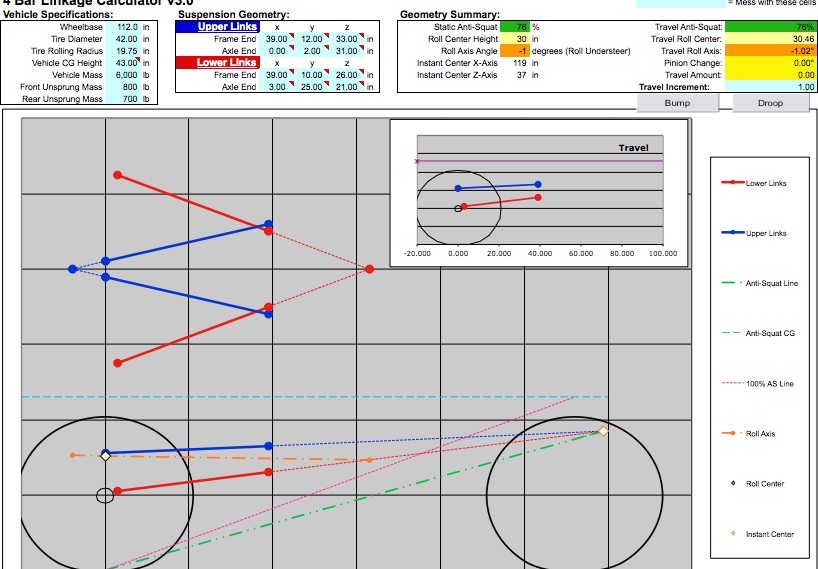Click Lower Links legend entry
This screenshot has height=569, width=818.
tap(765, 184)
